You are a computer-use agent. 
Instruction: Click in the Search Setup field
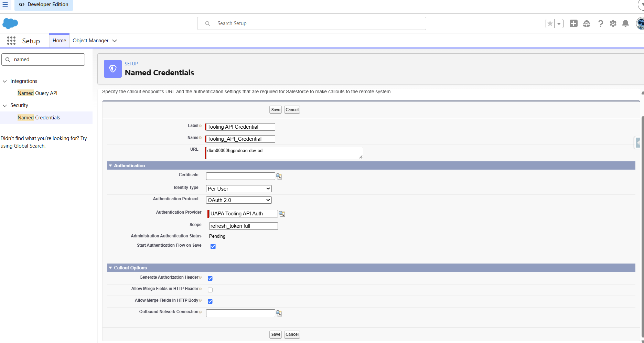coord(312,23)
